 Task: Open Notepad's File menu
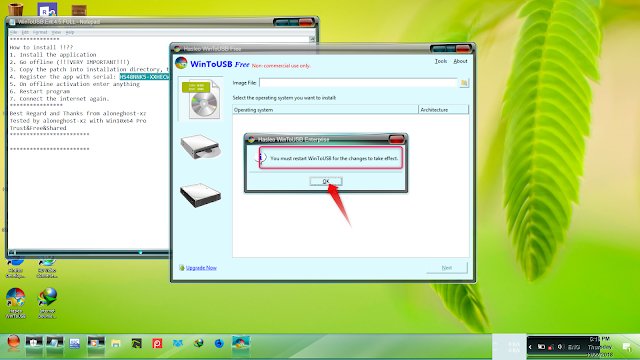13,32
